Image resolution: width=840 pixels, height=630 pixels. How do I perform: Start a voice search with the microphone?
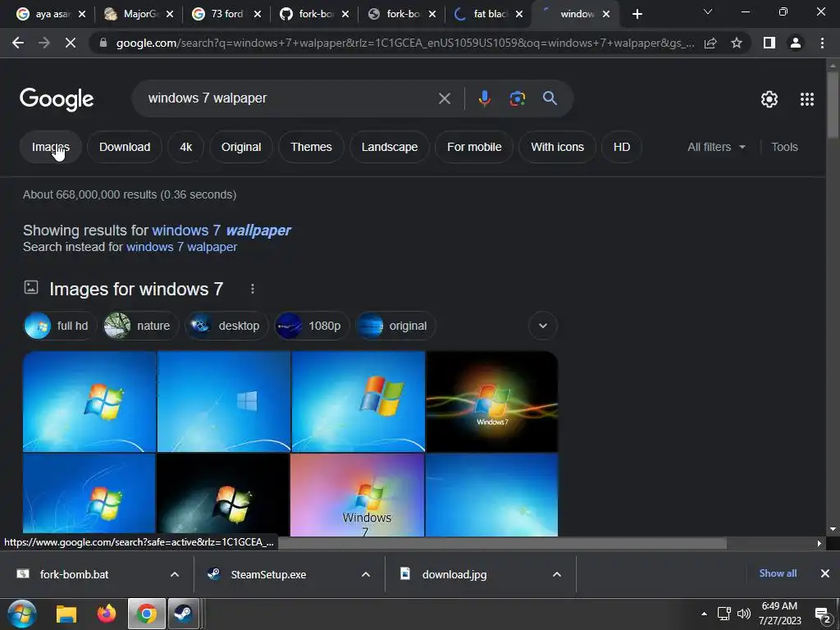pos(484,98)
